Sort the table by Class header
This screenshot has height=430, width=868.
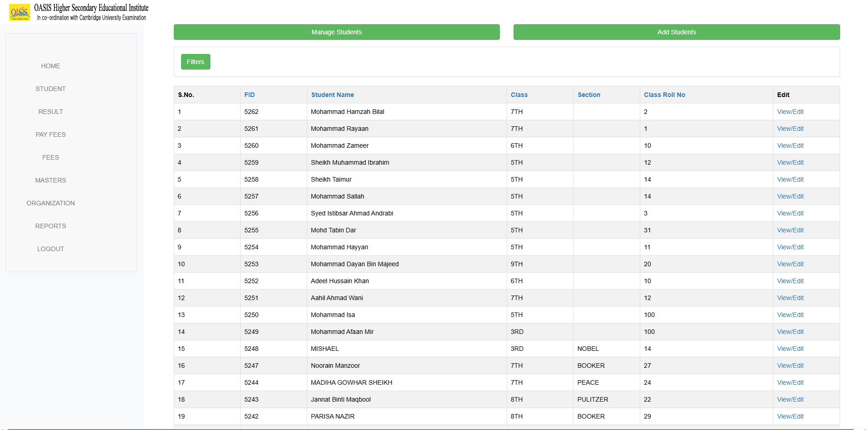point(519,95)
